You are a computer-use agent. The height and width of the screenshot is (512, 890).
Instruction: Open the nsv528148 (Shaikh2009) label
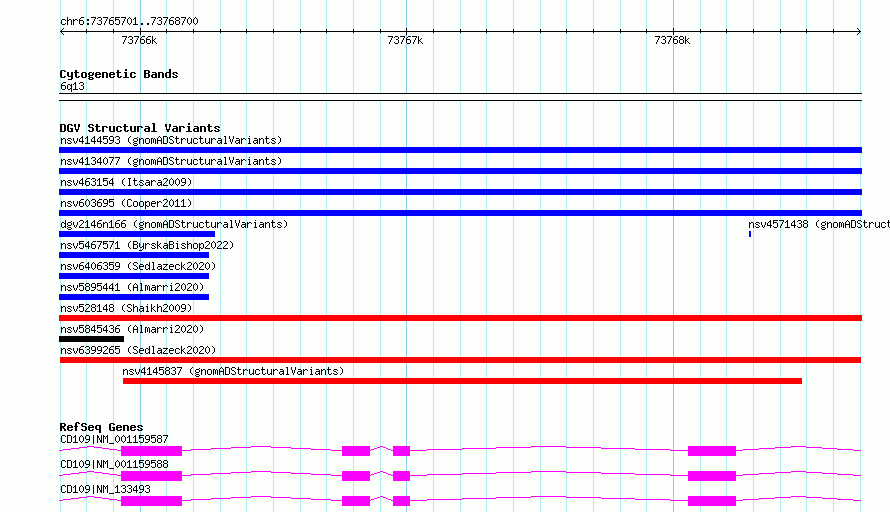click(x=126, y=308)
